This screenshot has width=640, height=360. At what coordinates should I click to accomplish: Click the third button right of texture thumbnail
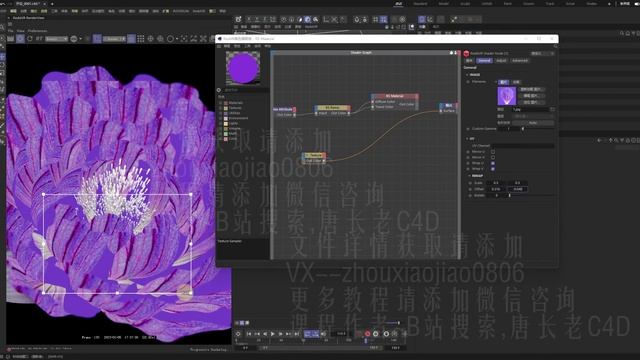tap(531, 102)
